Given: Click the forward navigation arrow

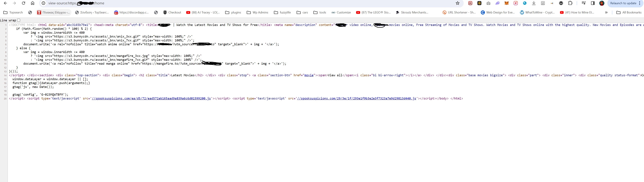Looking at the screenshot, I should point(14,3).
